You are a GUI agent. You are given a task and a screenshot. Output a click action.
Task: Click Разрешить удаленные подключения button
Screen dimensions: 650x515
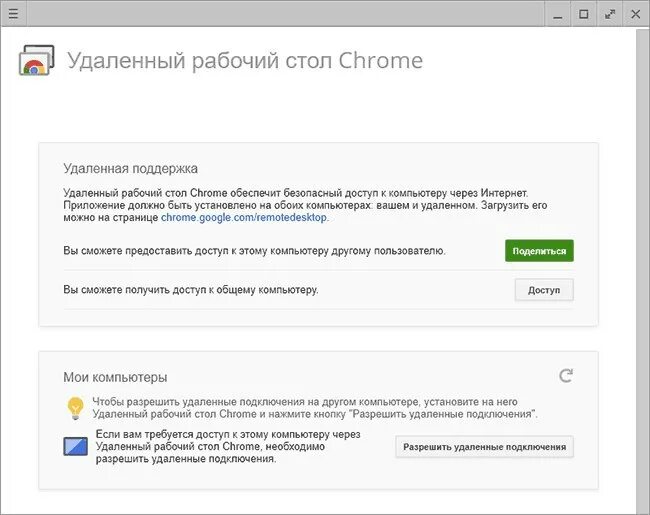485,447
